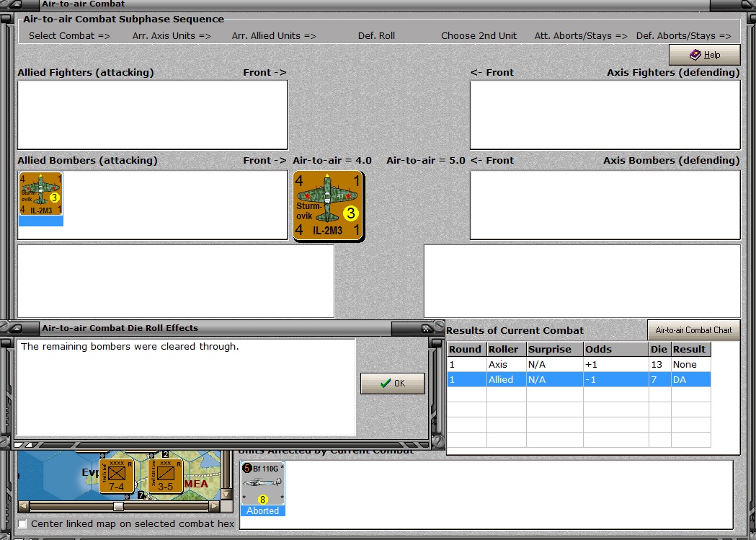The width and height of the screenshot is (756, 540).
Task: Open the Help button
Action: 704,55
